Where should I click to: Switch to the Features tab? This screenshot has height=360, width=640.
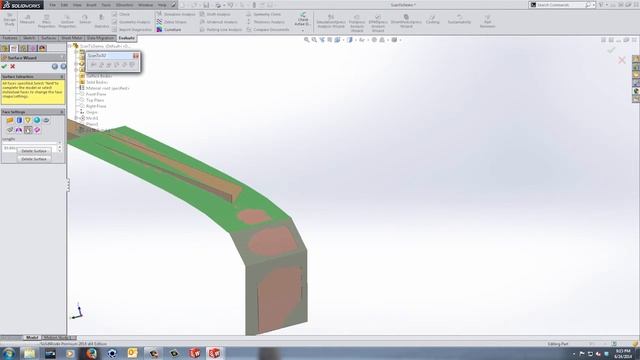click(x=10, y=38)
